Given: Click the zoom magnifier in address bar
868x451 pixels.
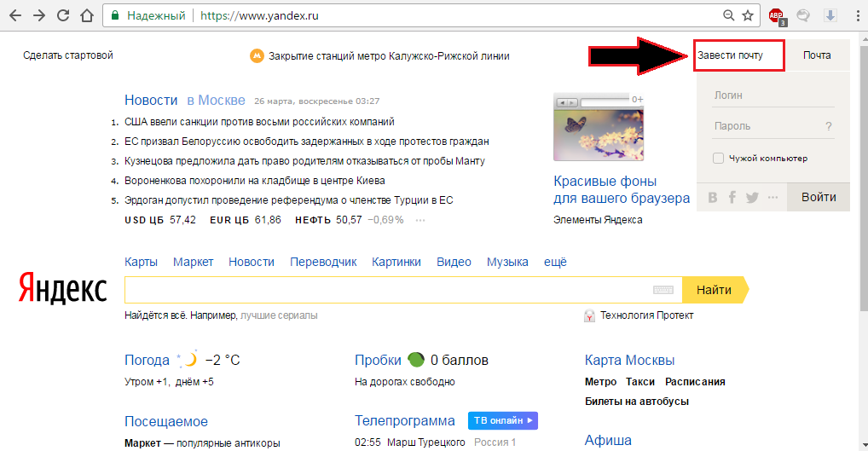Looking at the screenshot, I should 728,15.
